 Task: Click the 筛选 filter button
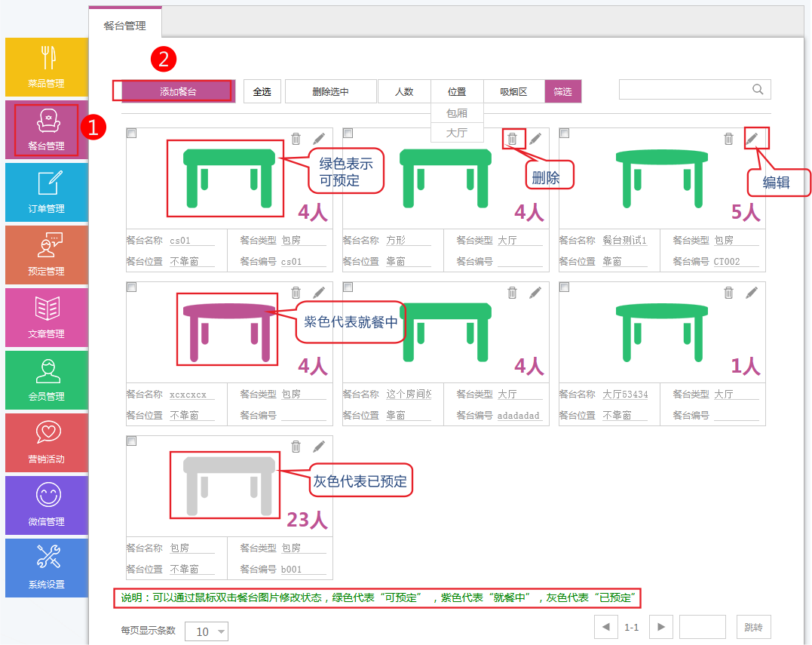coord(563,92)
